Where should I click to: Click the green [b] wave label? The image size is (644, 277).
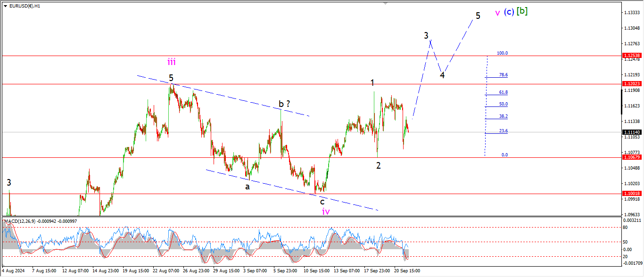(522, 11)
